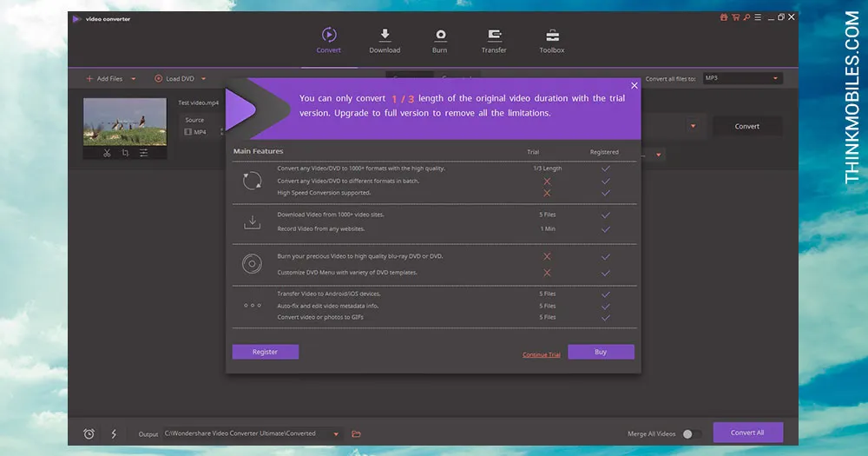Click the '1 Min' trial value

[548, 228]
